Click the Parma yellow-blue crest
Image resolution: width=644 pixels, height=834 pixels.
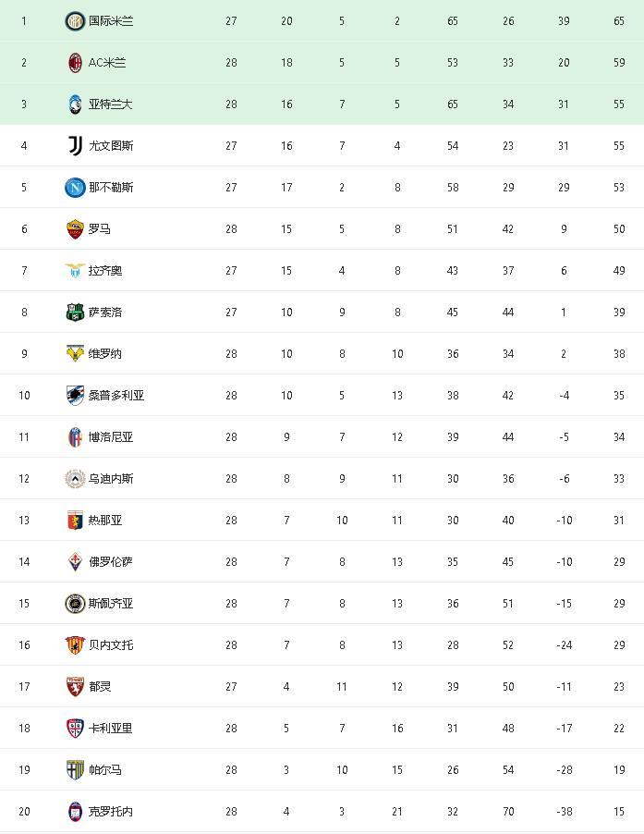pos(75,769)
